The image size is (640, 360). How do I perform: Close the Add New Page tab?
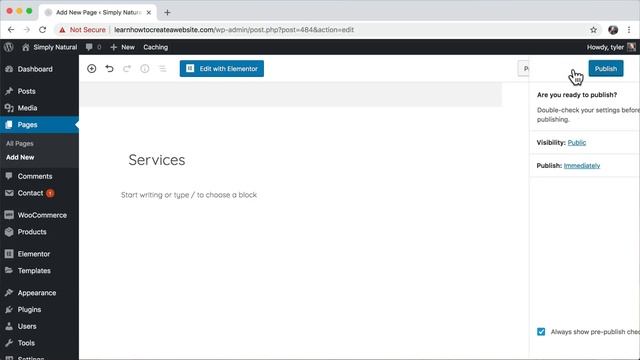(149, 13)
